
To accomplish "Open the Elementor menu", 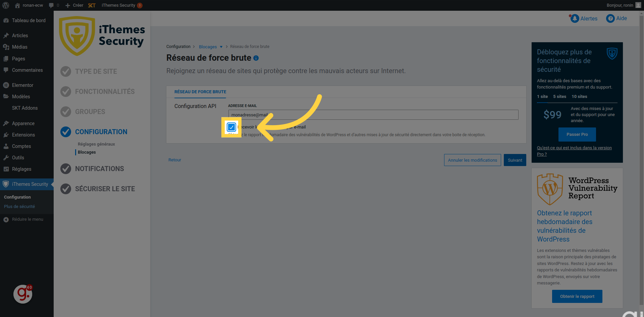I will pos(27,85).
